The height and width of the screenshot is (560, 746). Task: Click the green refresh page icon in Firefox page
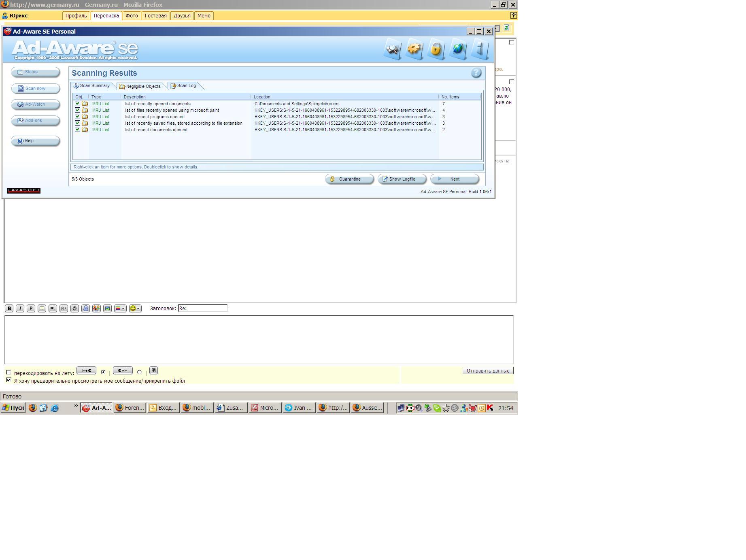(x=507, y=28)
